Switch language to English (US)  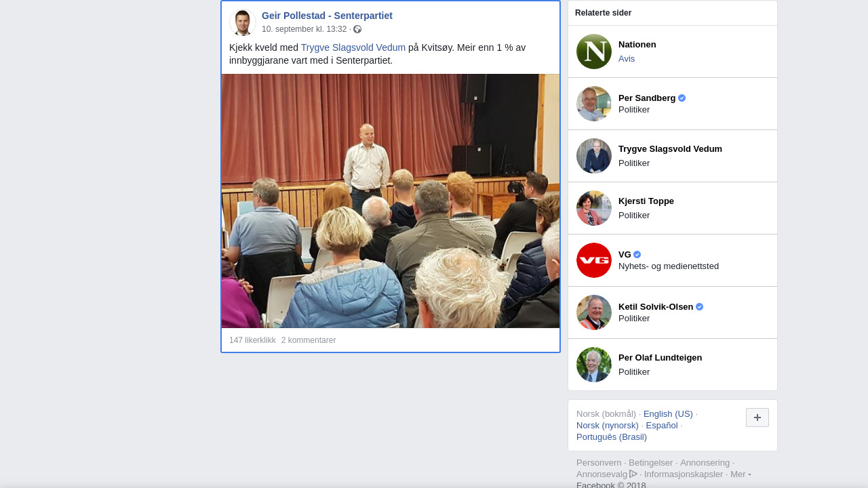tap(668, 414)
